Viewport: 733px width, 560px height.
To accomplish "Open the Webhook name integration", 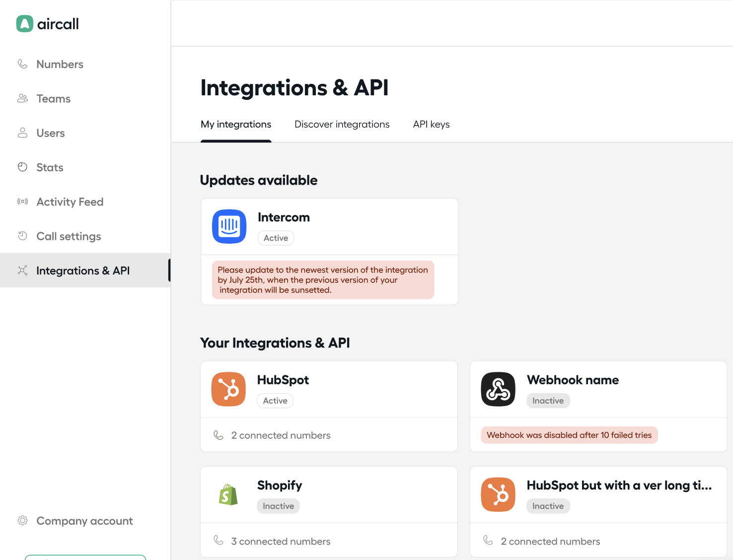I will pyautogui.click(x=573, y=380).
